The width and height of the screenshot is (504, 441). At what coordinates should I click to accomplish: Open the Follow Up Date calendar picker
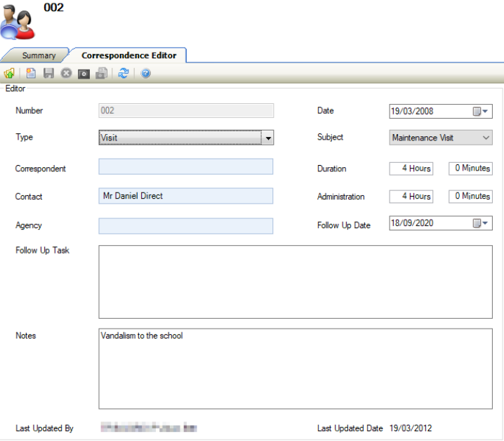(x=481, y=223)
